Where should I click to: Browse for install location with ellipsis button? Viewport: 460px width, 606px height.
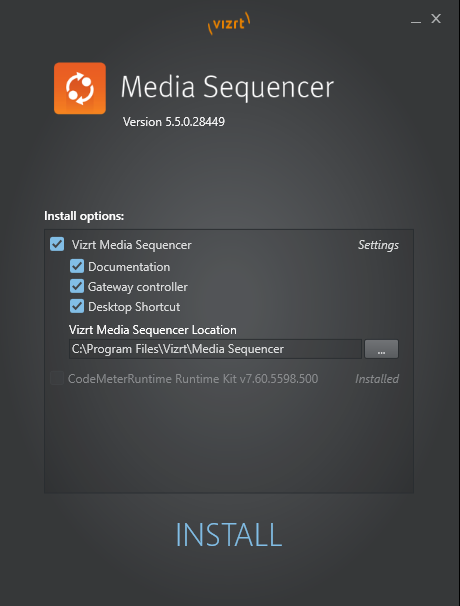[381, 349]
